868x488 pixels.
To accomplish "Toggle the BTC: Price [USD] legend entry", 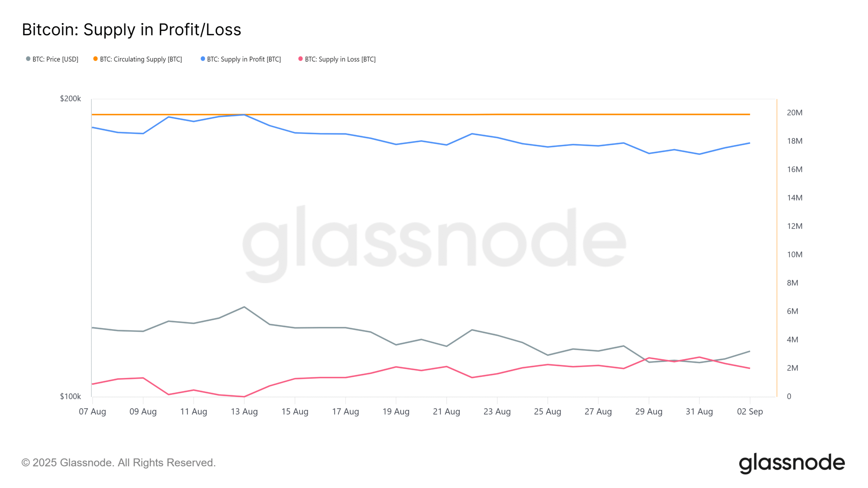I will [x=52, y=59].
